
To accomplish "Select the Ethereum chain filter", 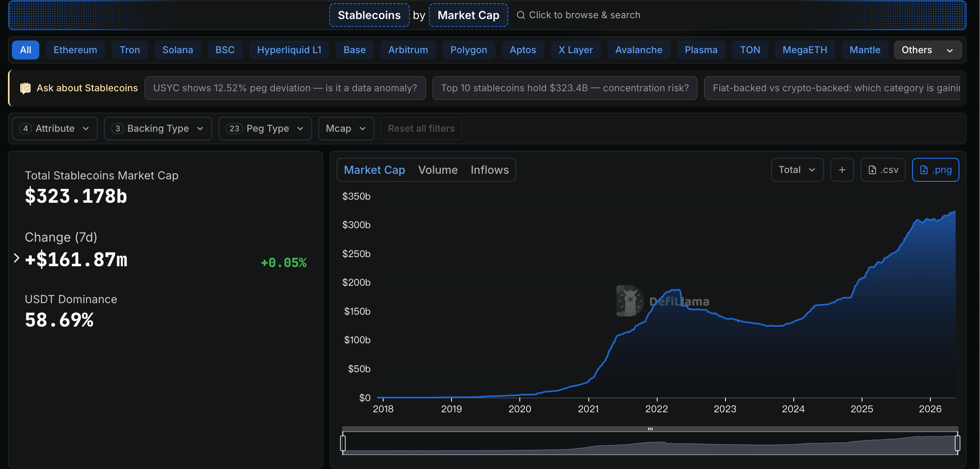I will (75, 50).
